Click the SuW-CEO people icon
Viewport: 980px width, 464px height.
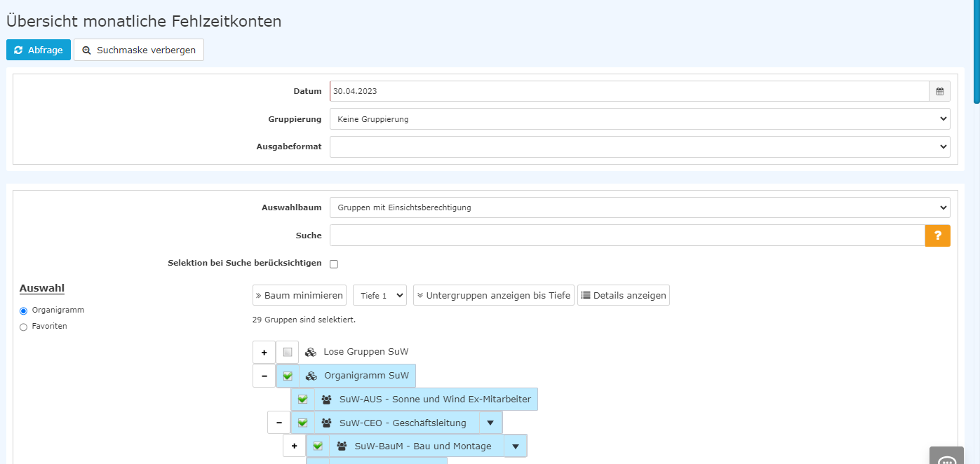point(326,423)
